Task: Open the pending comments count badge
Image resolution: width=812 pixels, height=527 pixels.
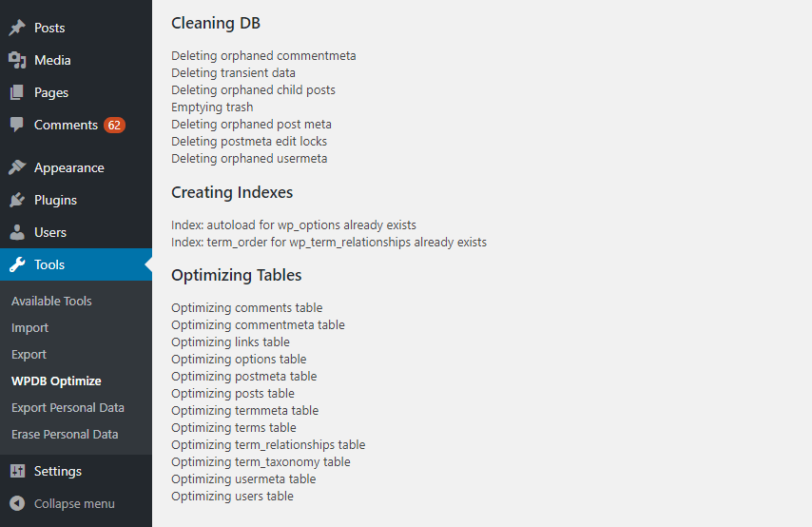Action: [x=114, y=126]
